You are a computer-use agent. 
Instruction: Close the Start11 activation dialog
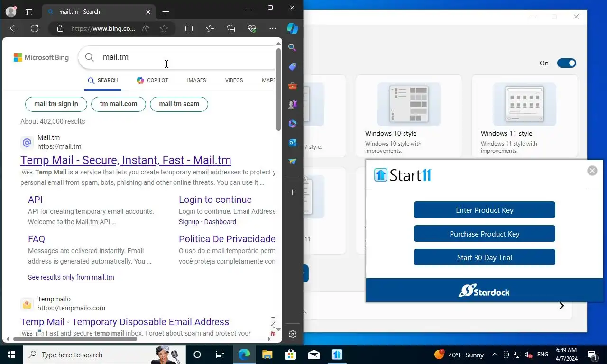pos(592,171)
